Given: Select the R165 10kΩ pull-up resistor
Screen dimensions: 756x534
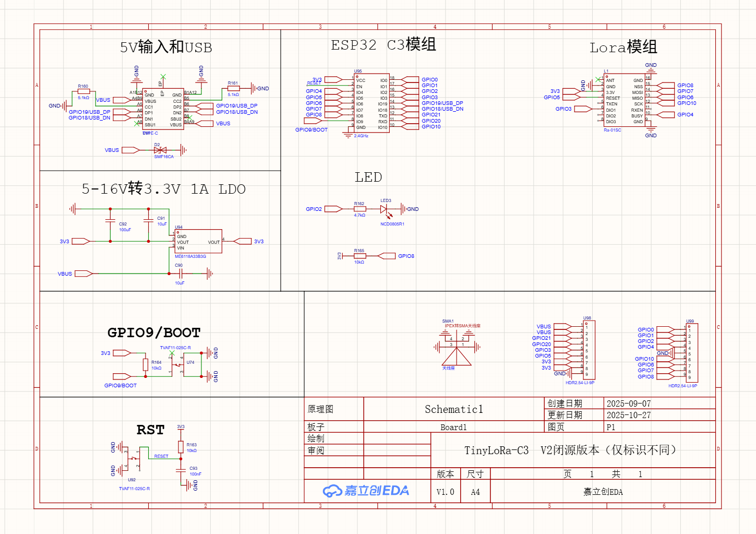Looking at the screenshot, I should [359, 256].
